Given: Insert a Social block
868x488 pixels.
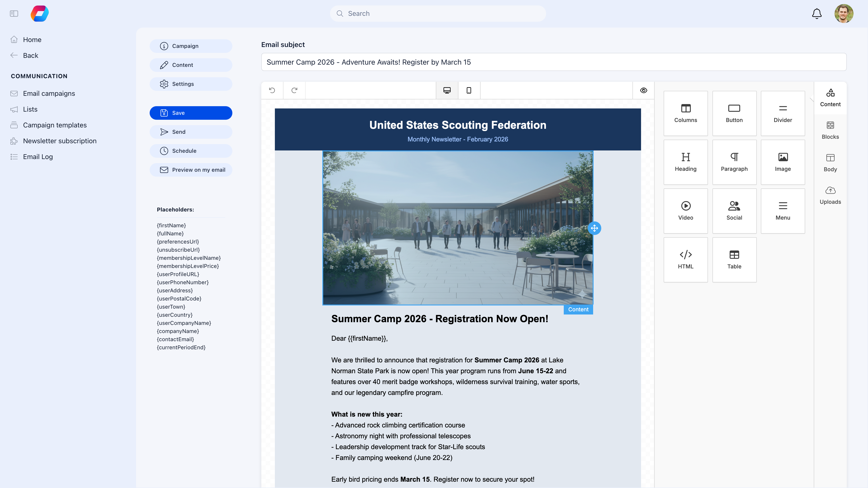Looking at the screenshot, I should tap(734, 211).
